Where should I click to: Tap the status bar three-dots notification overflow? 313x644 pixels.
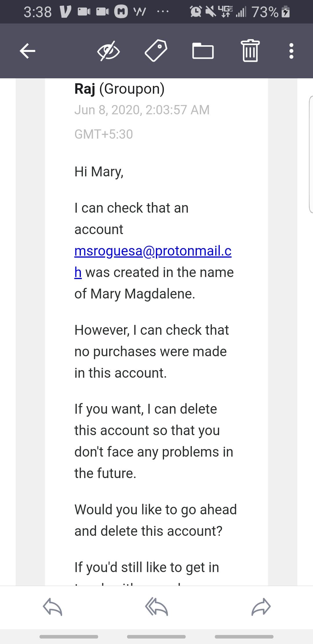tap(163, 12)
